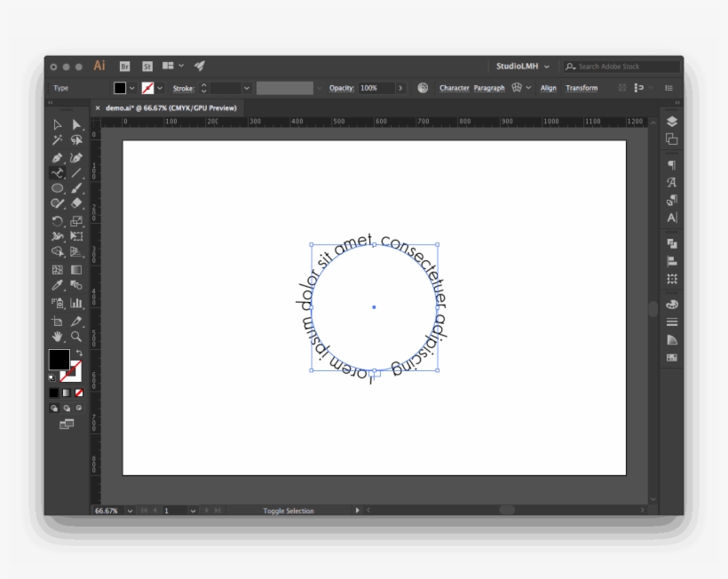Change screen mode button
Image resolution: width=728 pixels, height=579 pixels.
67,424
